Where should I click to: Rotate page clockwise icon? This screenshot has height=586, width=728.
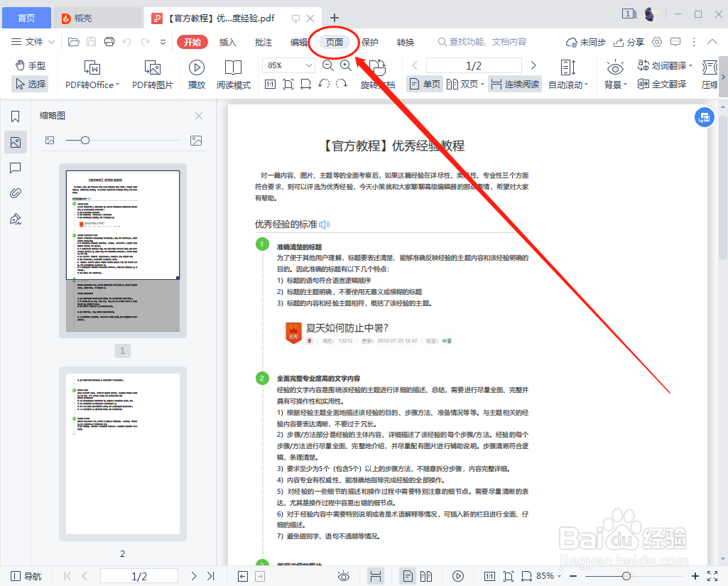click(342, 84)
